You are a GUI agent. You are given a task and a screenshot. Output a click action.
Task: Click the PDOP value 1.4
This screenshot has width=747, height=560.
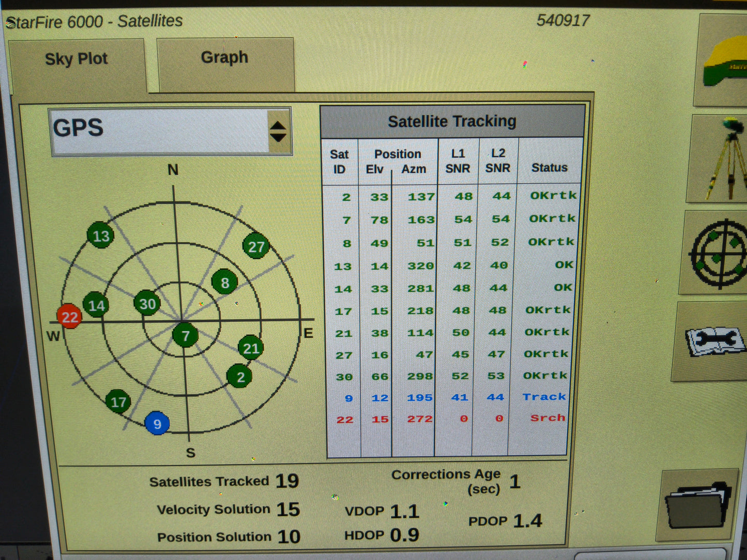point(527,521)
